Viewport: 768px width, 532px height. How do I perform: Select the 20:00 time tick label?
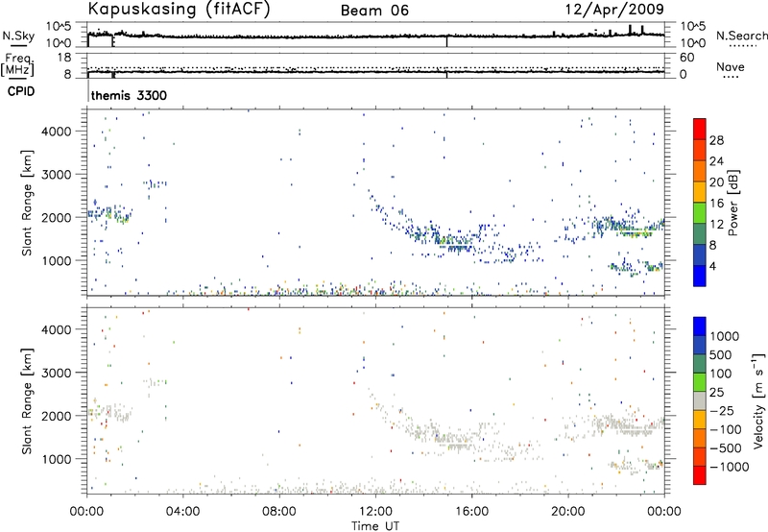click(x=568, y=512)
